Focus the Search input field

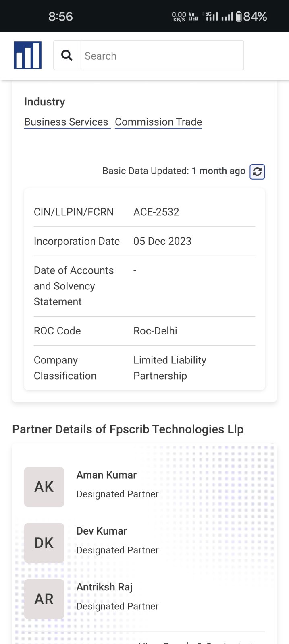[x=162, y=56]
